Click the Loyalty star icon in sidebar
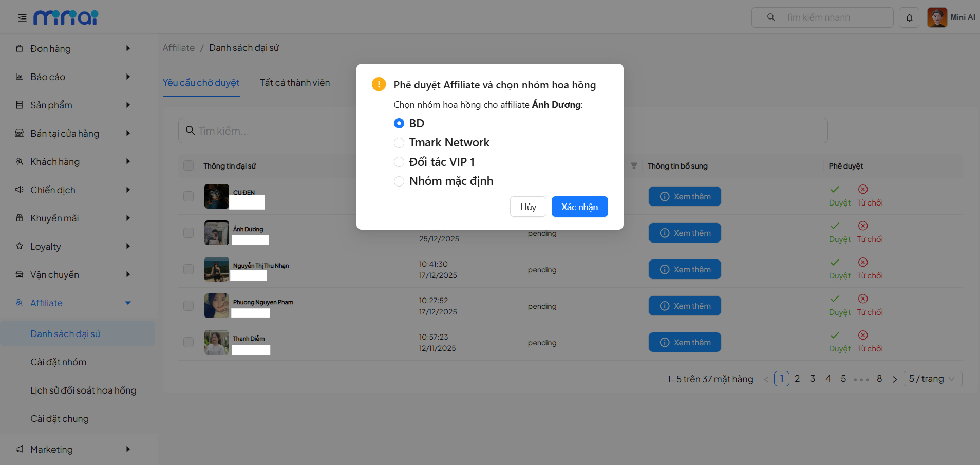This screenshot has width=980, height=465. (20, 246)
